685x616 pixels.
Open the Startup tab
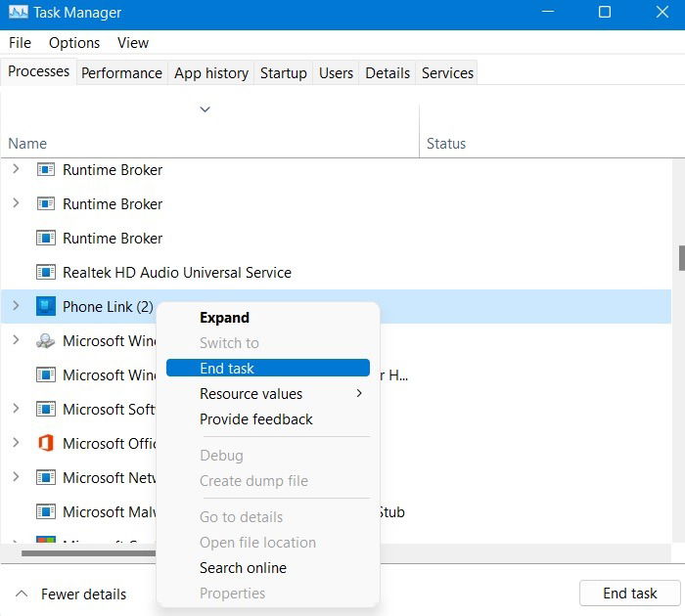point(283,73)
